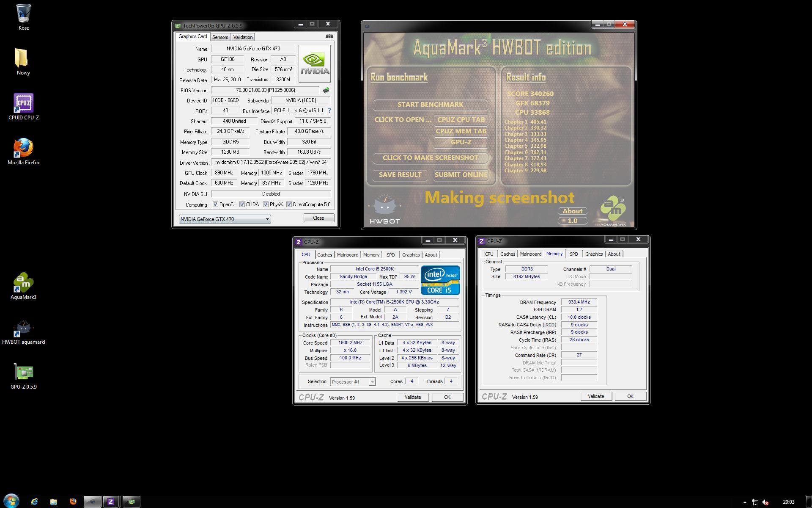Open Mainboard tab in left CPU-Z window

[348, 255]
